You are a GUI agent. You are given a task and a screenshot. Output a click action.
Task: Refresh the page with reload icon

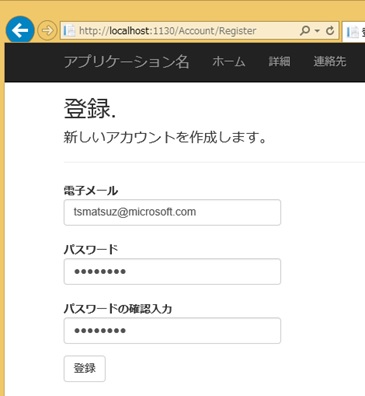[x=330, y=31]
